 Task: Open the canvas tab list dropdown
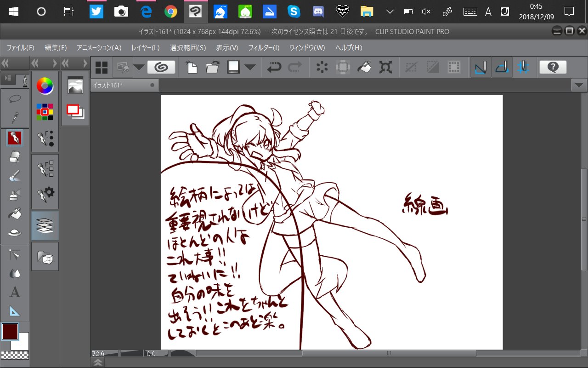click(x=578, y=85)
